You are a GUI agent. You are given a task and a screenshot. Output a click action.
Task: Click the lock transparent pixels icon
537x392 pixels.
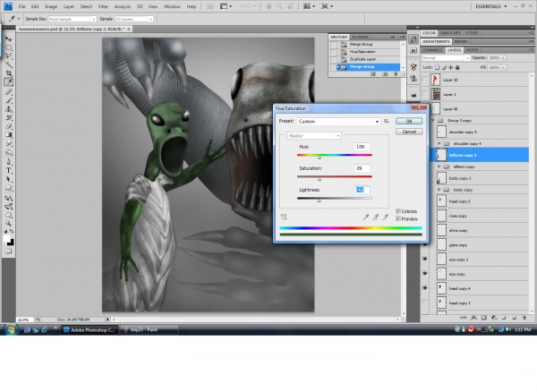coord(438,67)
